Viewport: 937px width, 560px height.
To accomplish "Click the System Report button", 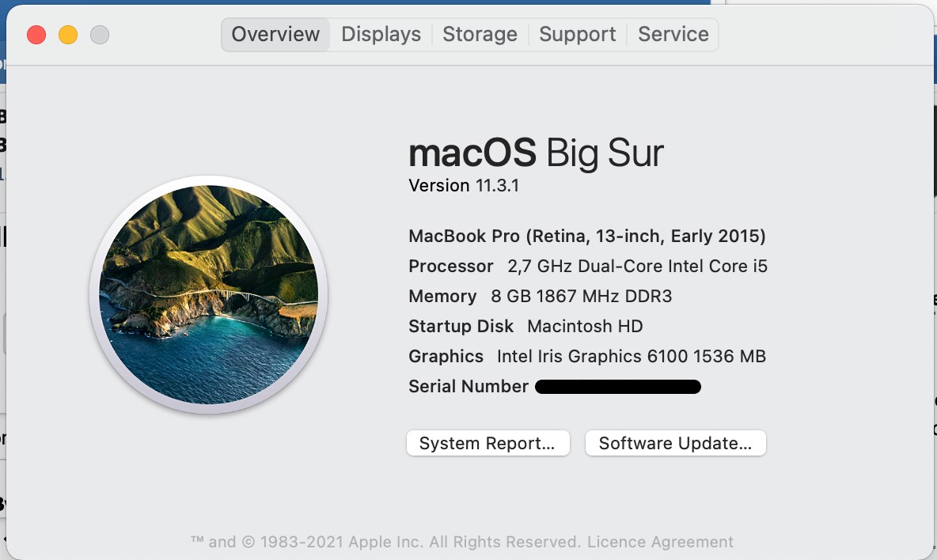I will click(x=487, y=444).
